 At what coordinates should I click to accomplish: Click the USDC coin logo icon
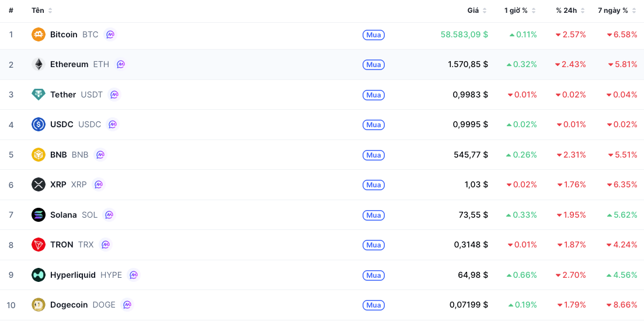[38, 124]
